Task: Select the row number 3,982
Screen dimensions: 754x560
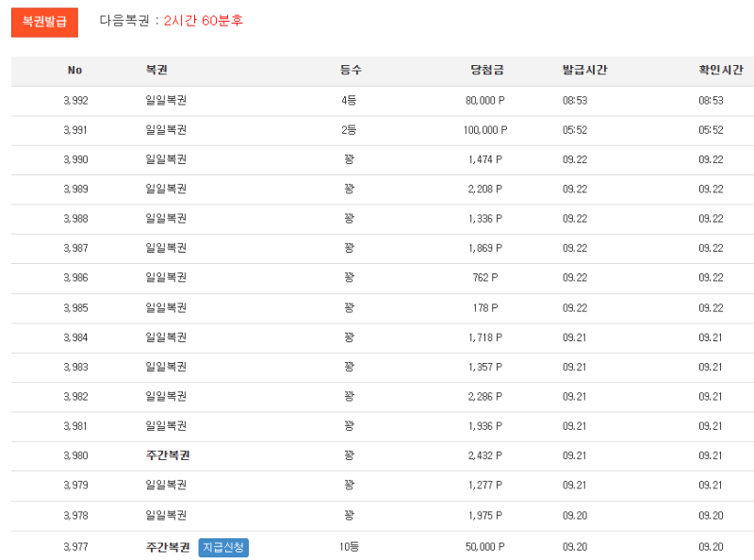Action: [x=76, y=397]
